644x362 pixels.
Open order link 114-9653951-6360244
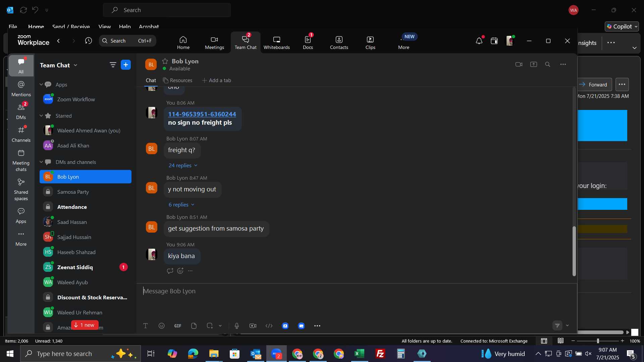pyautogui.click(x=202, y=114)
